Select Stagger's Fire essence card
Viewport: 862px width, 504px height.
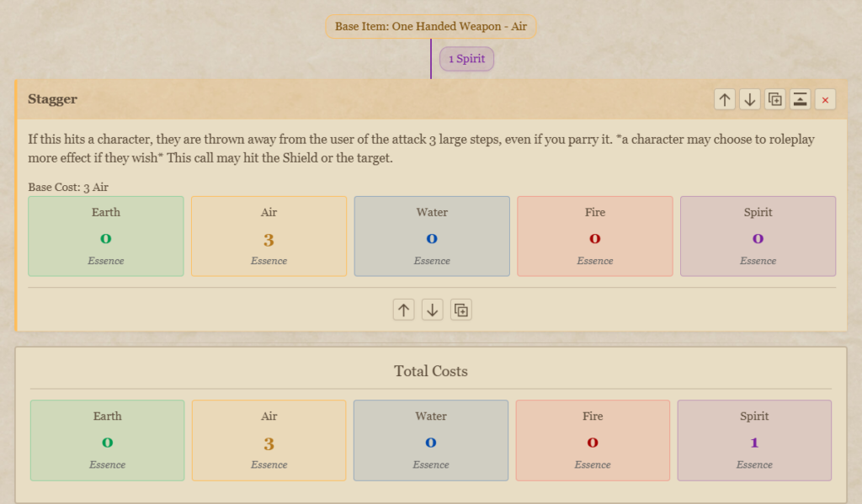point(595,236)
